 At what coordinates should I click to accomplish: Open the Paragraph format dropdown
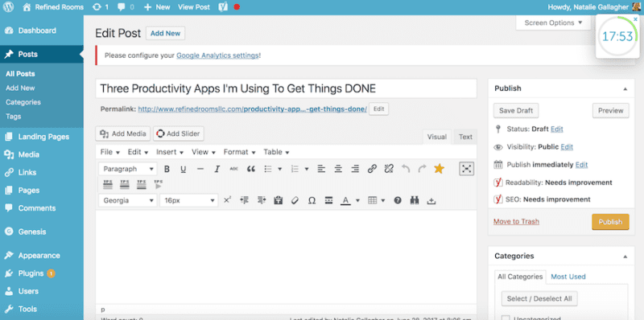[x=128, y=169]
